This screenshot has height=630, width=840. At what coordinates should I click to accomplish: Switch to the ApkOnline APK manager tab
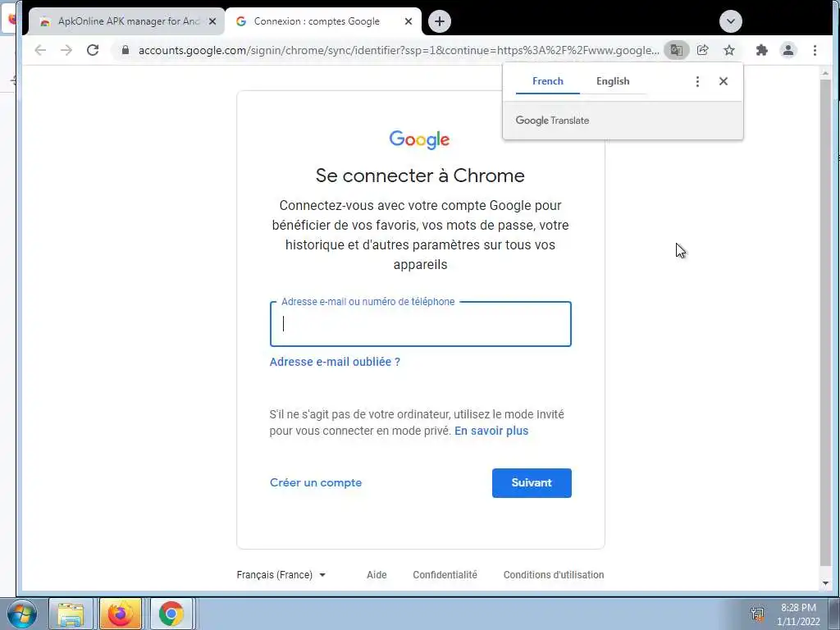tap(127, 21)
